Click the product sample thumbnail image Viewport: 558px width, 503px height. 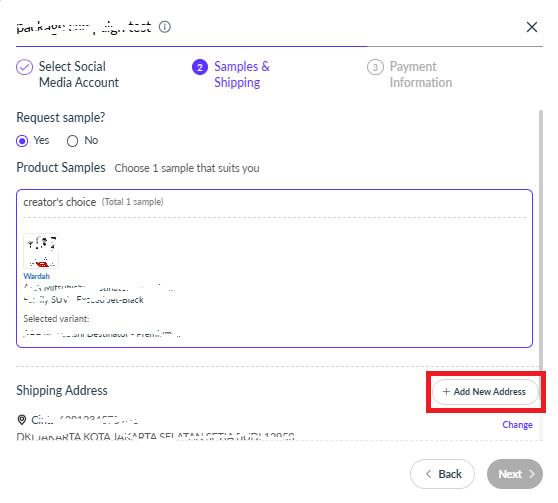click(x=41, y=251)
